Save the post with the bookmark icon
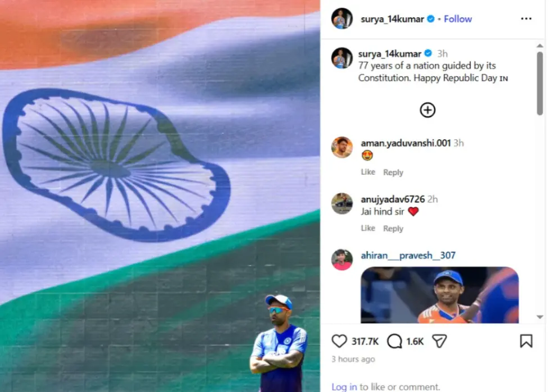 (526, 341)
